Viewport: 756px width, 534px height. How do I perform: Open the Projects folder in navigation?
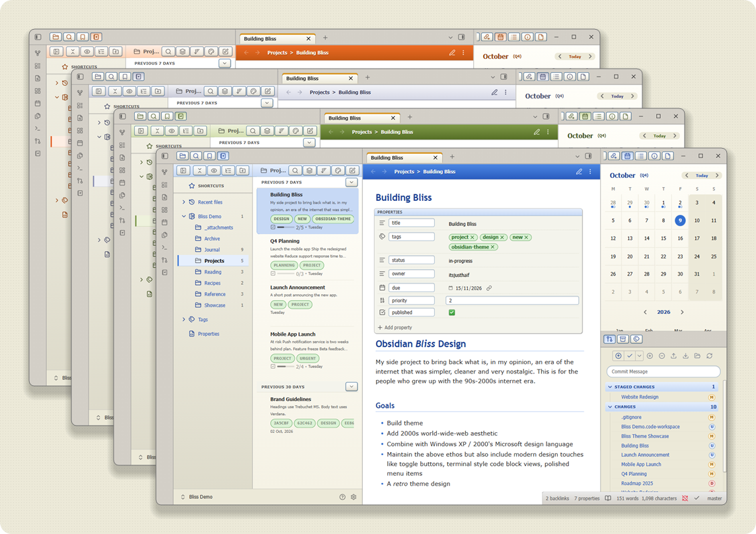click(213, 260)
